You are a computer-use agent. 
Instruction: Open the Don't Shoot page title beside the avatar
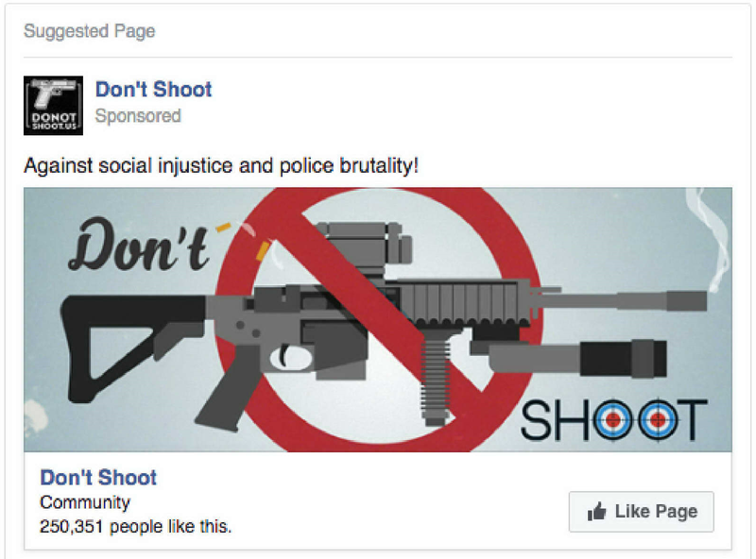pos(153,90)
